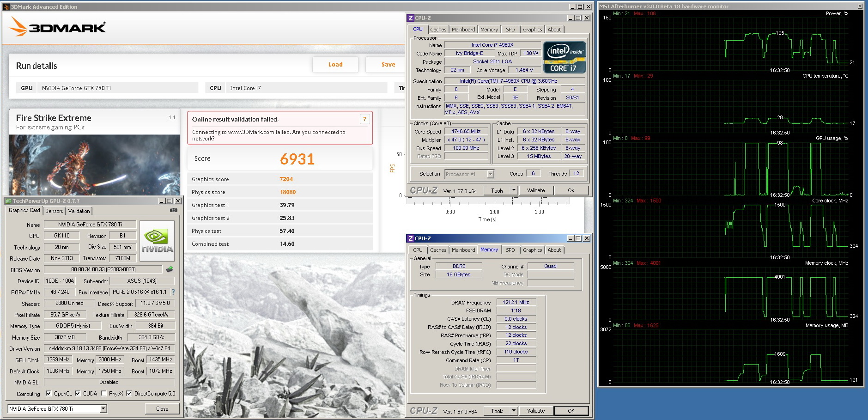Click the help question mark in validation failed box
The image size is (868, 420).
(x=364, y=119)
